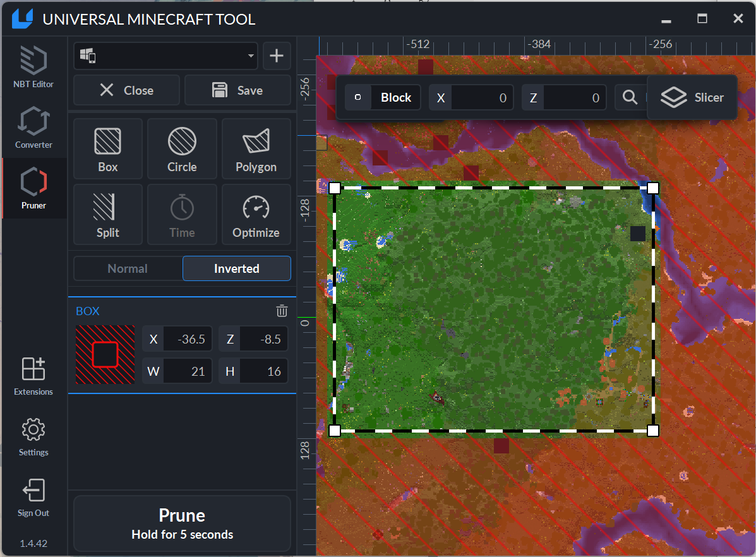Edit the box X value -36.5
Image resolution: width=756 pixels, height=557 pixels.
tap(188, 339)
